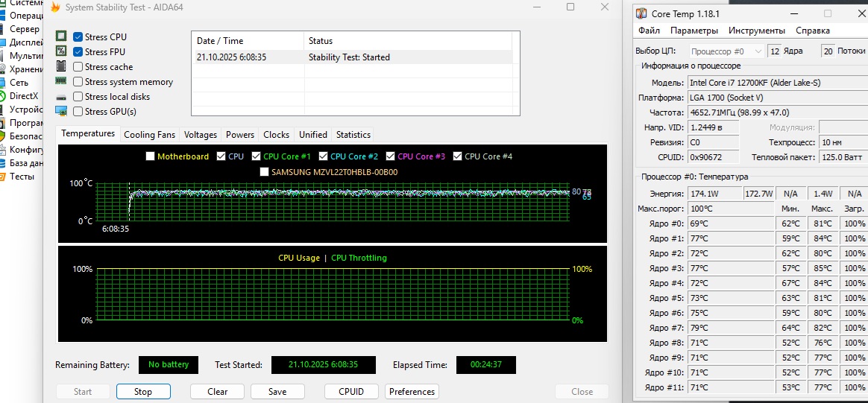Click the Дисплей icon in AIDA64 tree
The height and width of the screenshot is (403, 868).
pyautogui.click(x=1, y=42)
